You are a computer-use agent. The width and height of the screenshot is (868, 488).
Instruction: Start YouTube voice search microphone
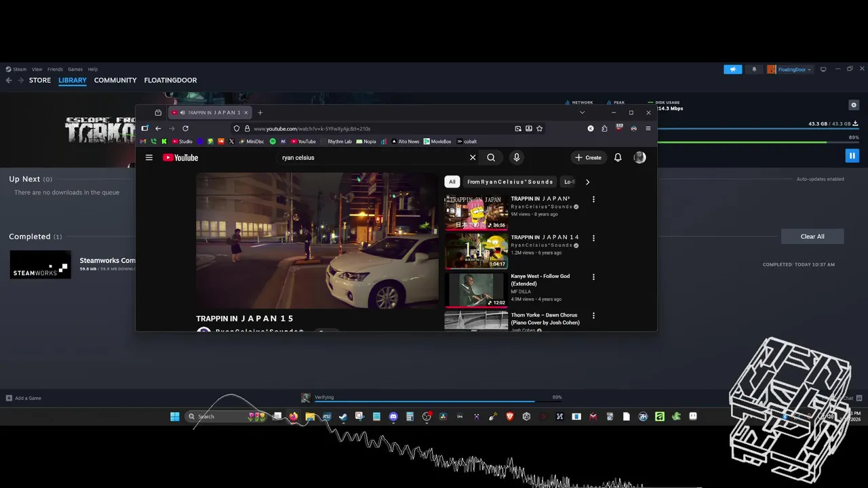517,157
